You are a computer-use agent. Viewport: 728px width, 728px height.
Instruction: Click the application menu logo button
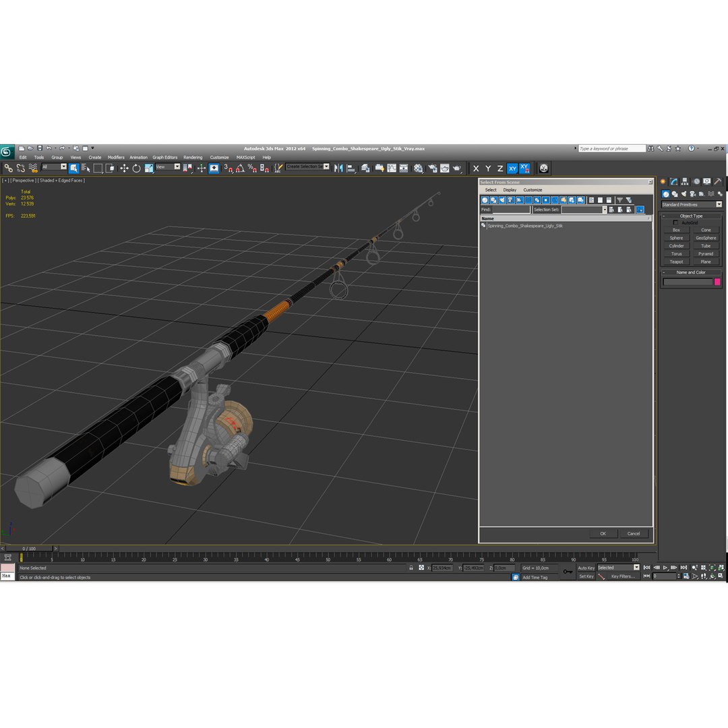7,152
